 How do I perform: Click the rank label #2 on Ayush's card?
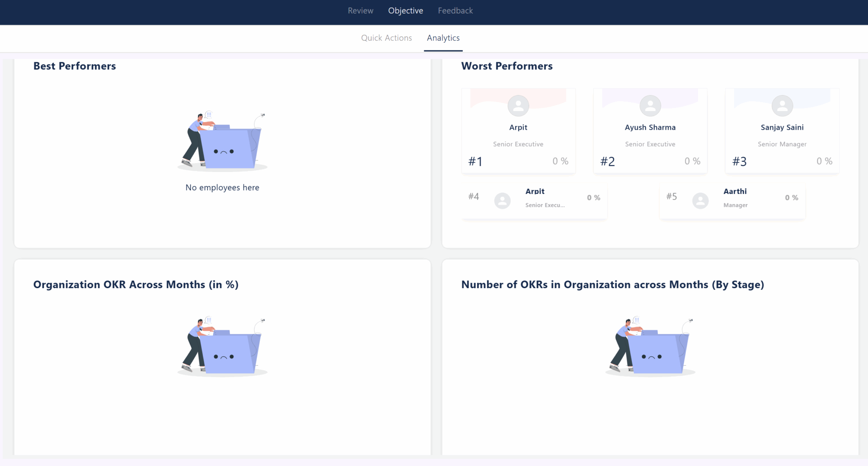608,161
